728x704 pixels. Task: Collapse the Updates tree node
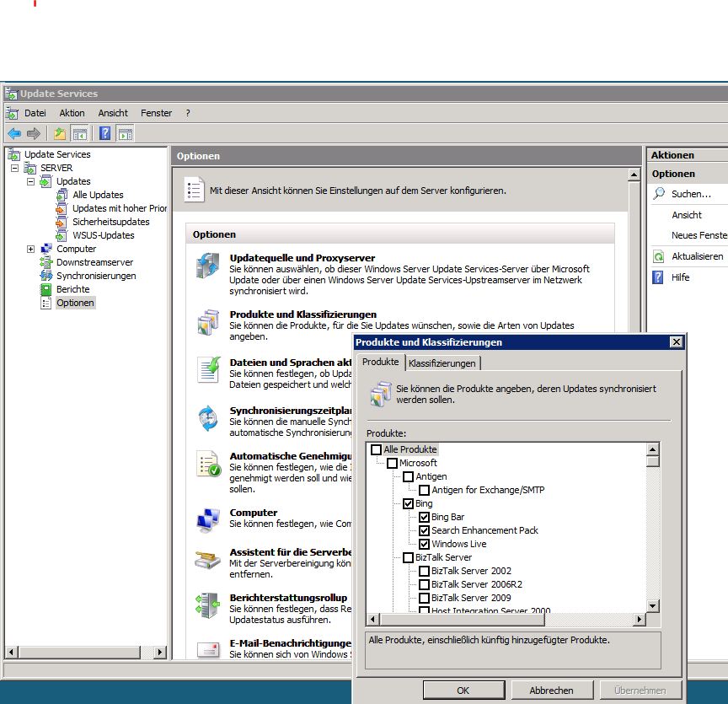tap(31, 181)
